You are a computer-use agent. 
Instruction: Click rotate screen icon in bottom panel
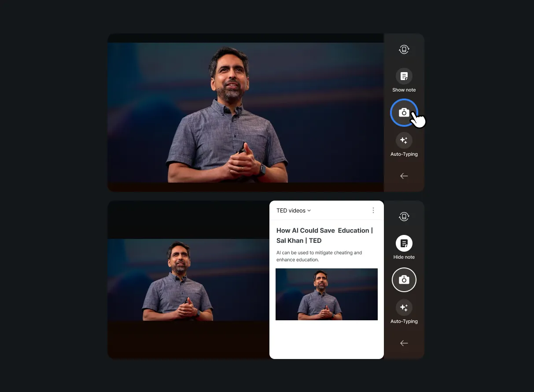pos(404,216)
